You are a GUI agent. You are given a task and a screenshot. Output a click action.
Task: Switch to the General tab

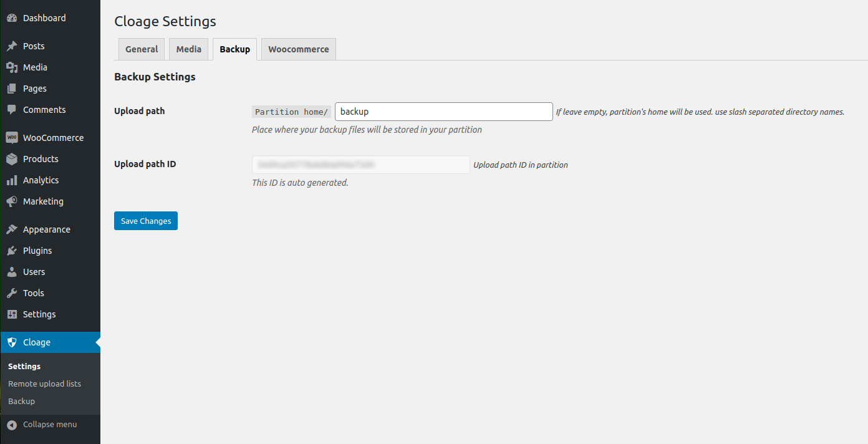[142, 49]
